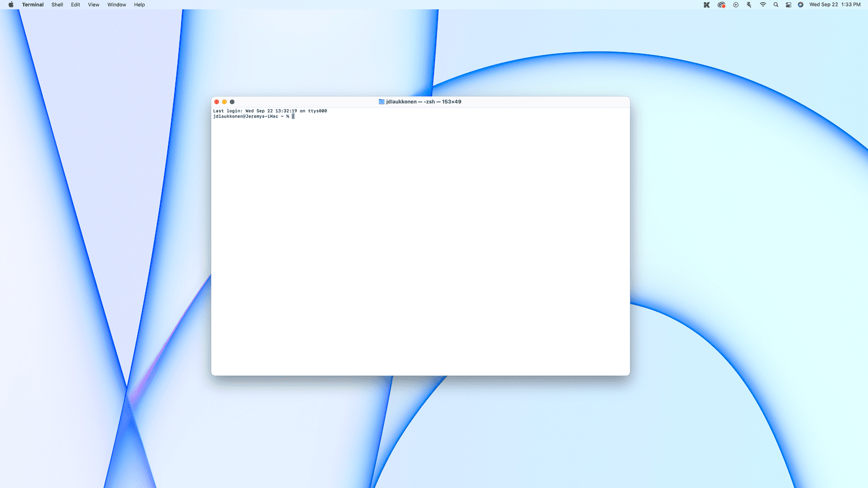Open the View menu

pyautogui.click(x=94, y=5)
